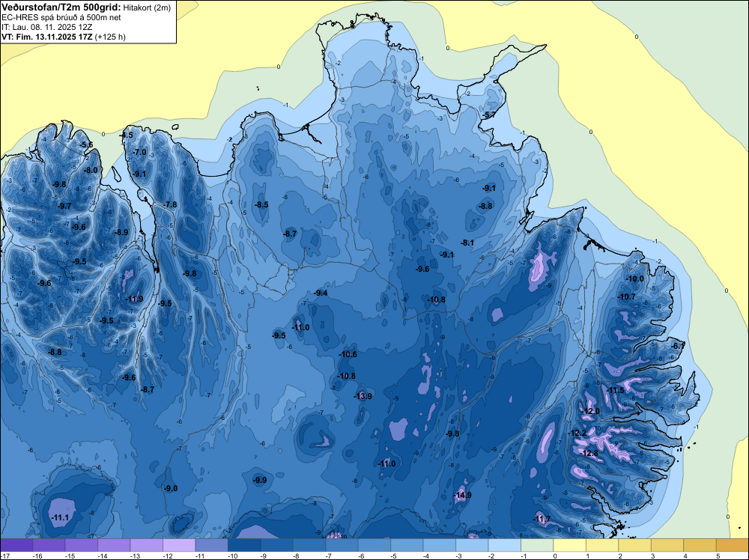
Task: Click the -9.9 temperature label
Action: tap(260, 481)
